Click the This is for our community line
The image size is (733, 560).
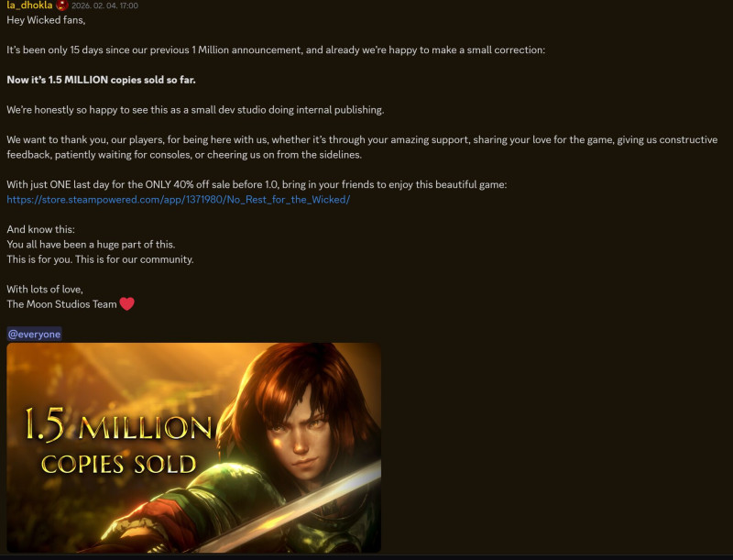(100, 259)
